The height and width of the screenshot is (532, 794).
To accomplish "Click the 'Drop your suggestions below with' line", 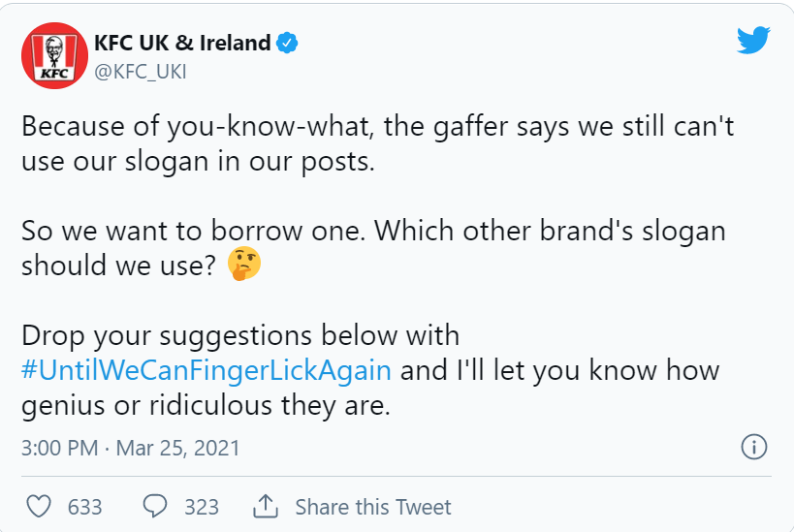I will click(240, 336).
